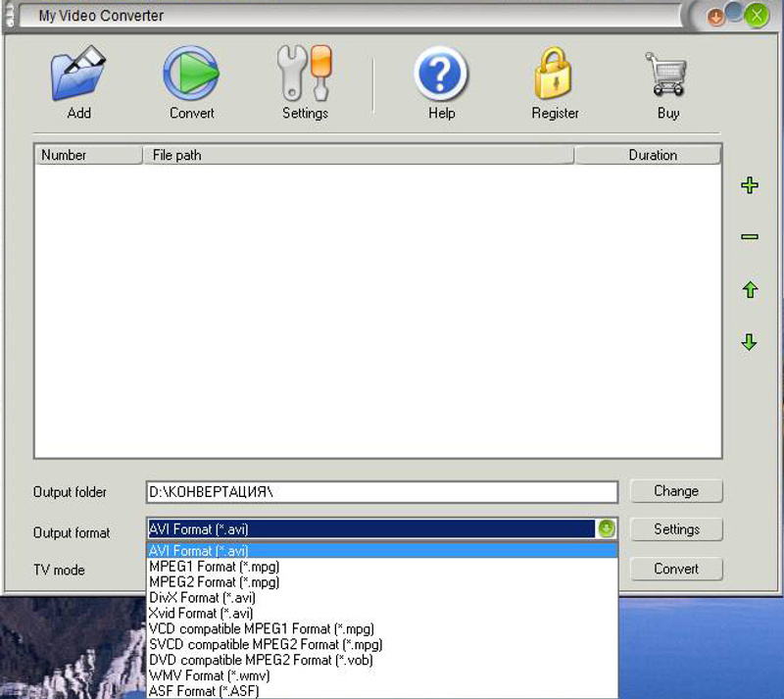Collapse the Output format dropdown arrow
This screenshot has height=699, width=784.
[x=607, y=529]
